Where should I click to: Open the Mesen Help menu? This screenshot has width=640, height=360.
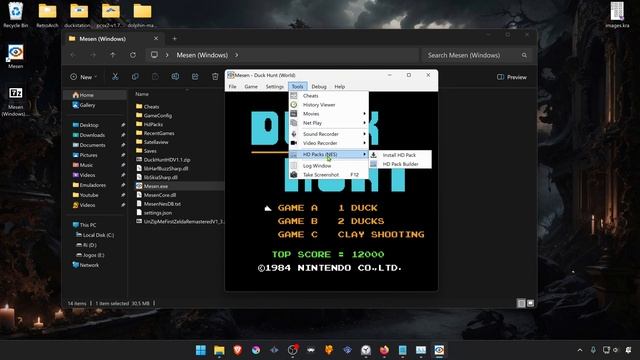pyautogui.click(x=340, y=87)
